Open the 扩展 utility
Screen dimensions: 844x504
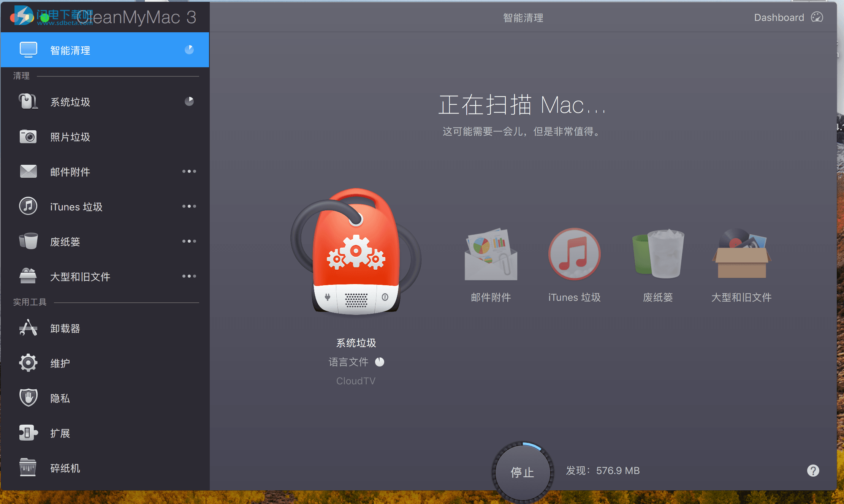click(x=105, y=433)
